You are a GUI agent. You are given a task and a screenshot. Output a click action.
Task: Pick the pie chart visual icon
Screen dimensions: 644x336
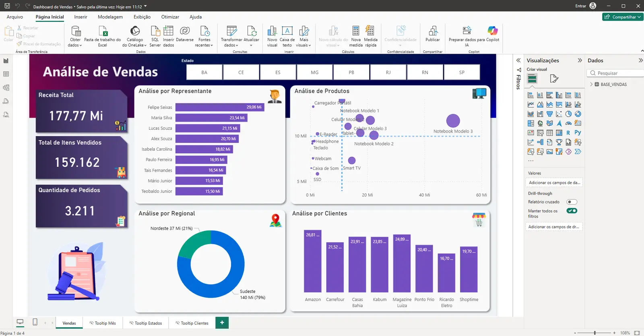(568, 114)
